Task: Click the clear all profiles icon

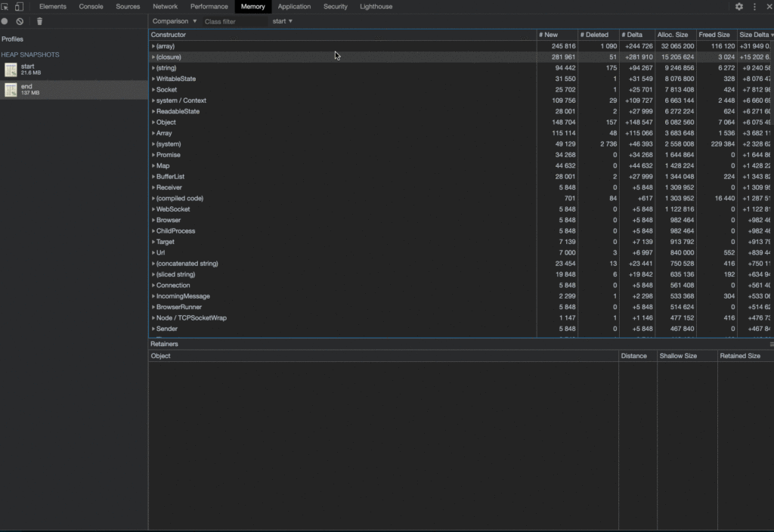Action: (20, 22)
